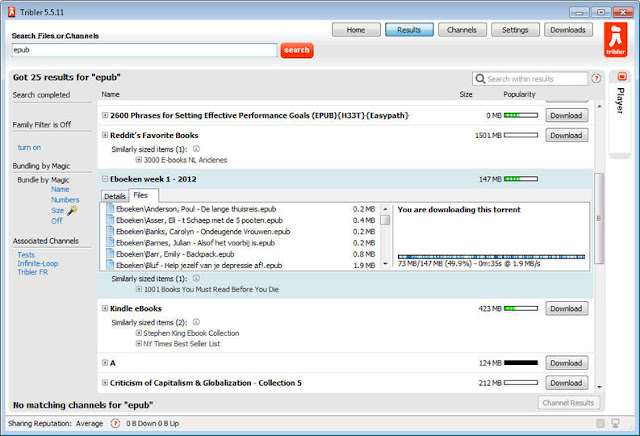Sort by the Size column header

pos(466,94)
